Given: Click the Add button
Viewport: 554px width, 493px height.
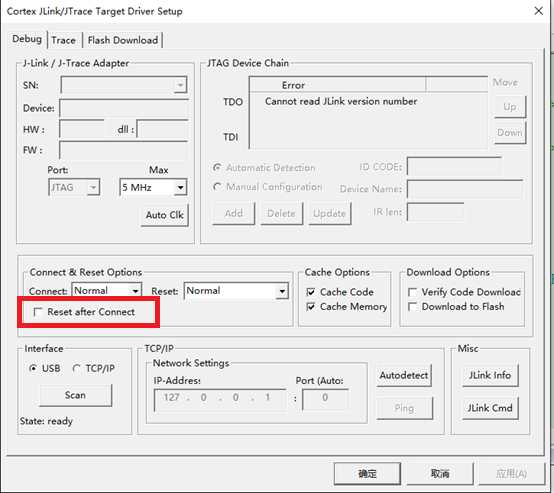Looking at the screenshot, I should click(234, 213).
